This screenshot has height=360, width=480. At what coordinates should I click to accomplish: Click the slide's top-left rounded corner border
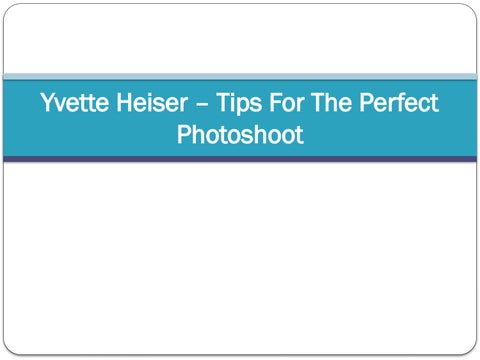click(x=8, y=8)
